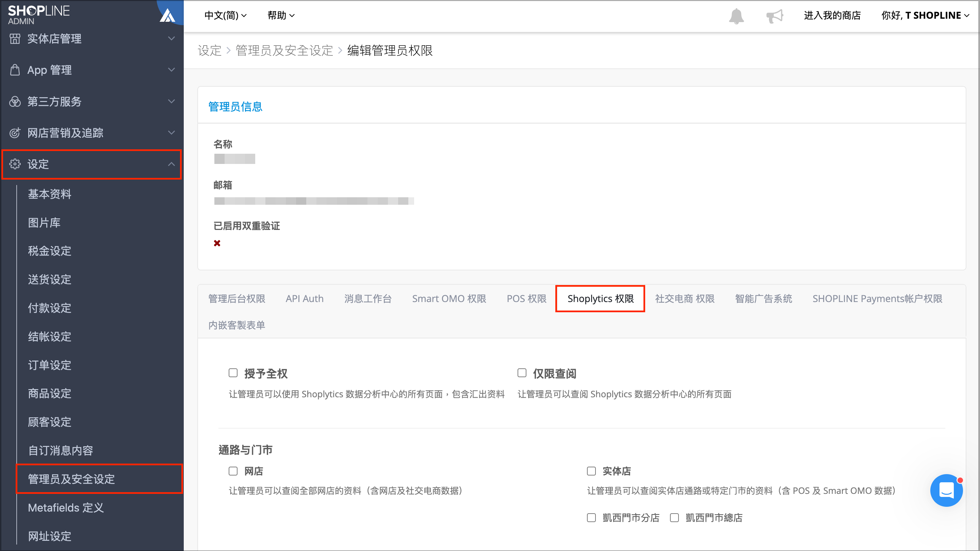Switch to the POS 权限 tab
980x551 pixels.
[x=526, y=299]
